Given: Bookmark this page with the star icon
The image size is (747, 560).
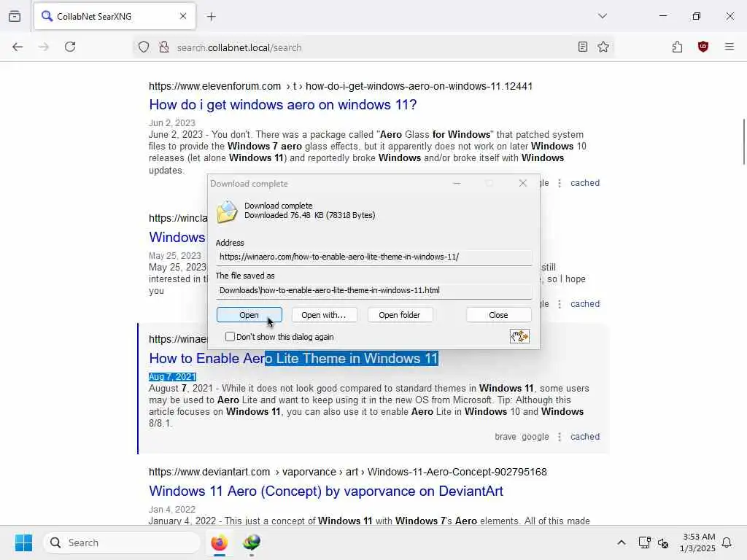Looking at the screenshot, I should [x=603, y=47].
